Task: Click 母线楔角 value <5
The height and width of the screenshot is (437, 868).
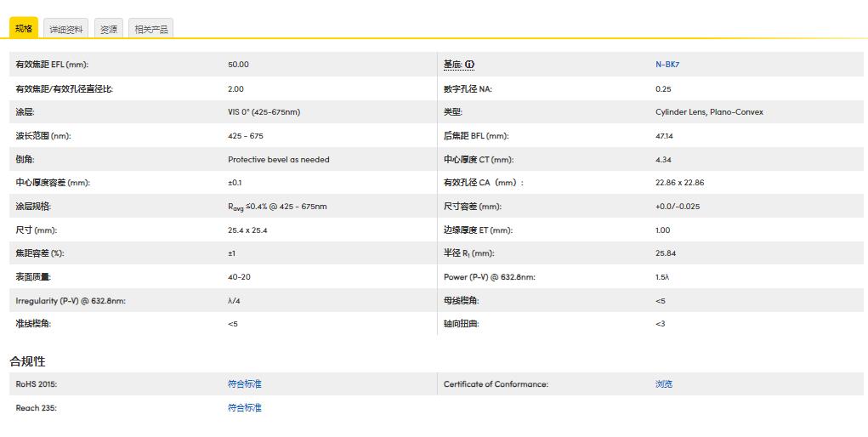Action: pos(661,301)
